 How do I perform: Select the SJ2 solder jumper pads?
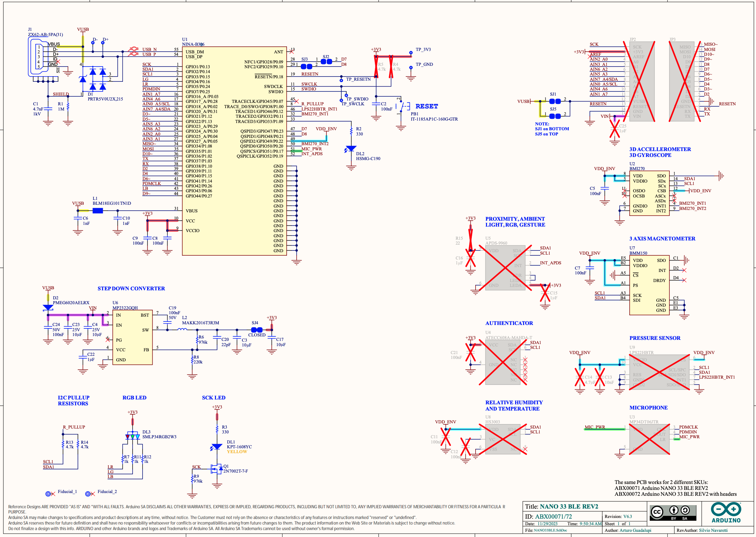point(326,61)
